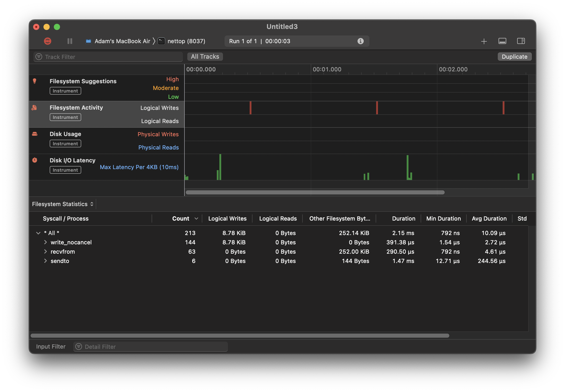Click Instrument badge under Disk I/O Latency
This screenshot has width=565, height=392.
65,170
